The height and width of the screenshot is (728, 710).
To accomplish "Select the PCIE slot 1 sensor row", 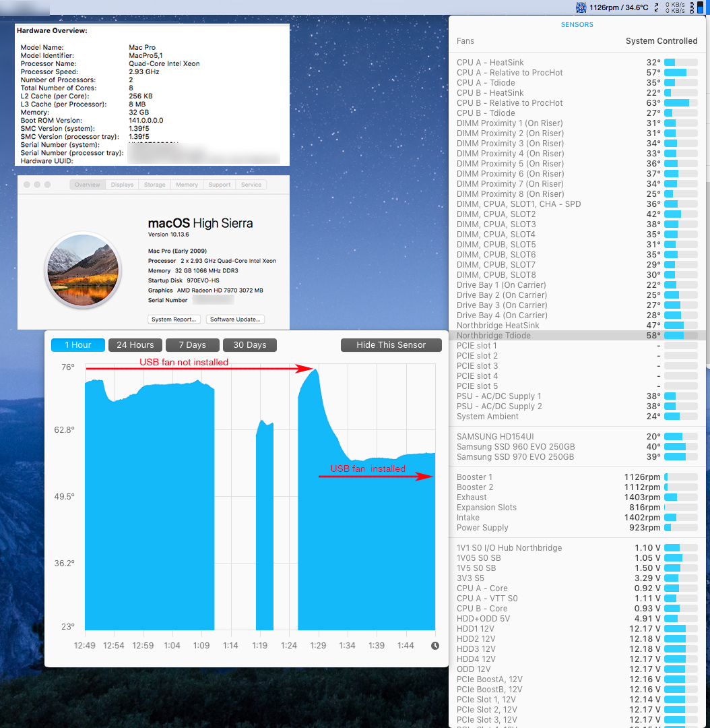I will click(577, 345).
